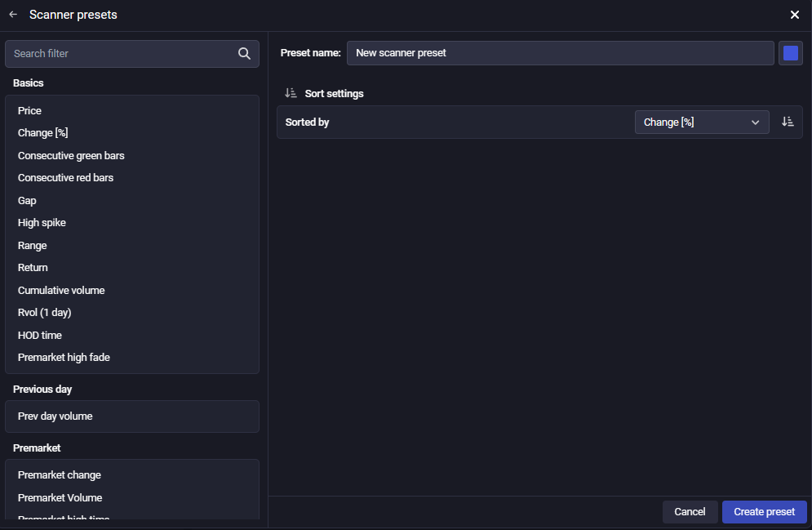Open the Sorted by dropdown
This screenshot has width=812, height=530.
pos(702,122)
